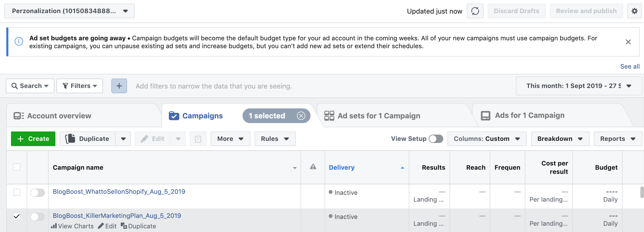
Task: Toggle the View Setup switch
Action: click(436, 139)
